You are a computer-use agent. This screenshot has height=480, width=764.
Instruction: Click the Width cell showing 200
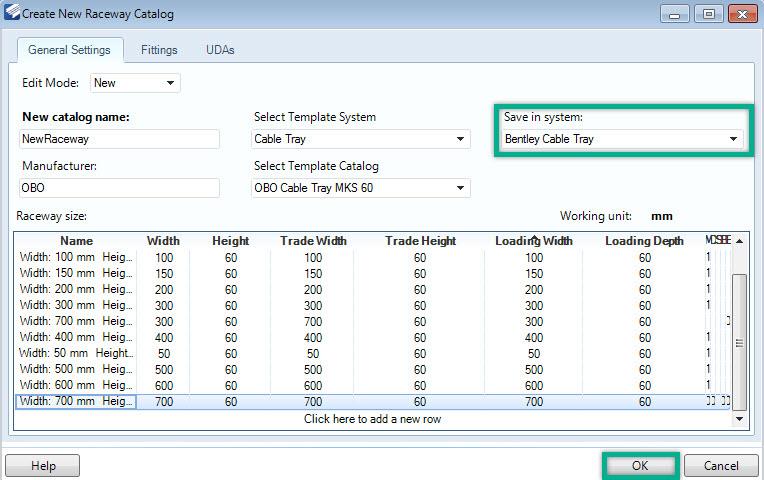point(164,290)
